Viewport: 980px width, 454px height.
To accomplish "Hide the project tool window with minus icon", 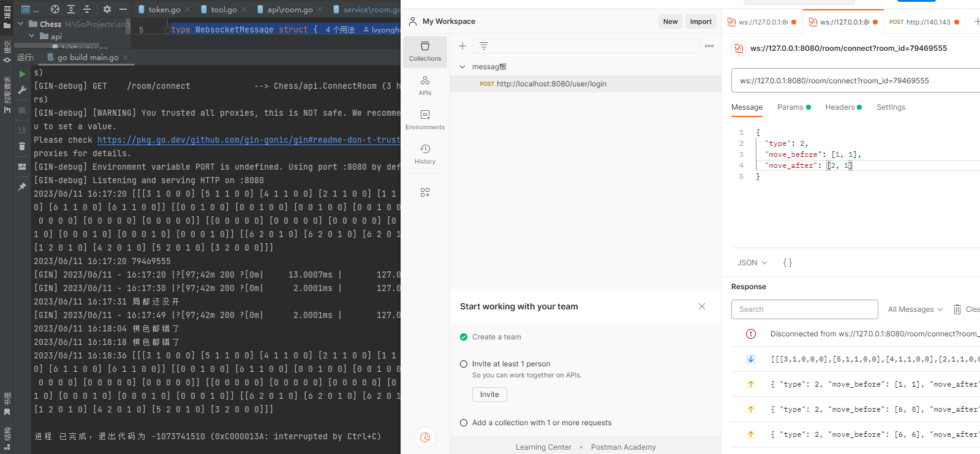I will pyautogui.click(x=123, y=9).
